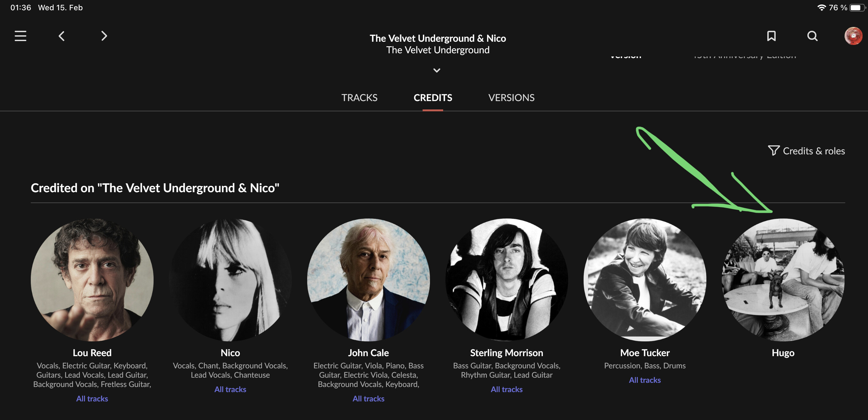868x420 pixels.
Task: Click the Sterling Morrison name label
Action: [x=506, y=353]
